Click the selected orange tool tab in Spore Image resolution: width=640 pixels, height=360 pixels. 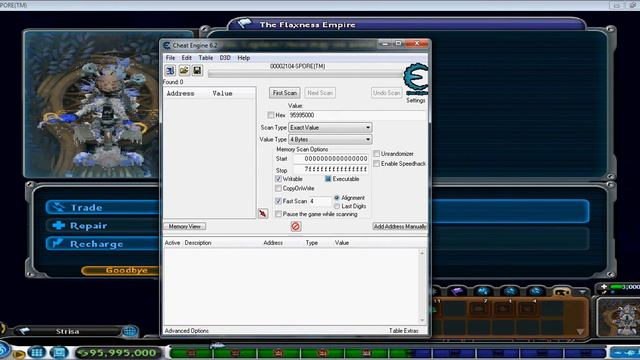click(x=562, y=291)
